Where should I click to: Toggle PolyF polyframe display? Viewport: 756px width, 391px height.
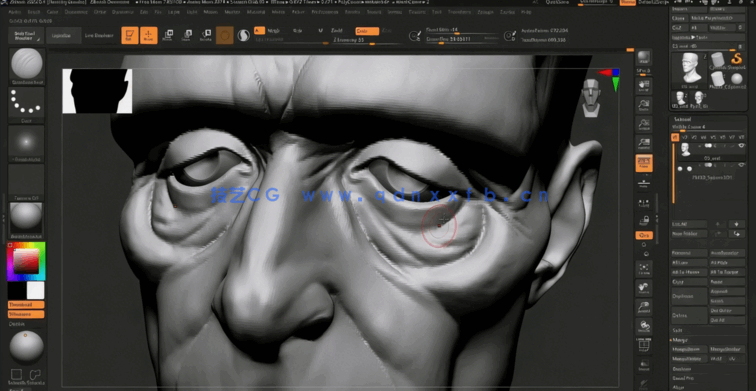644,345
